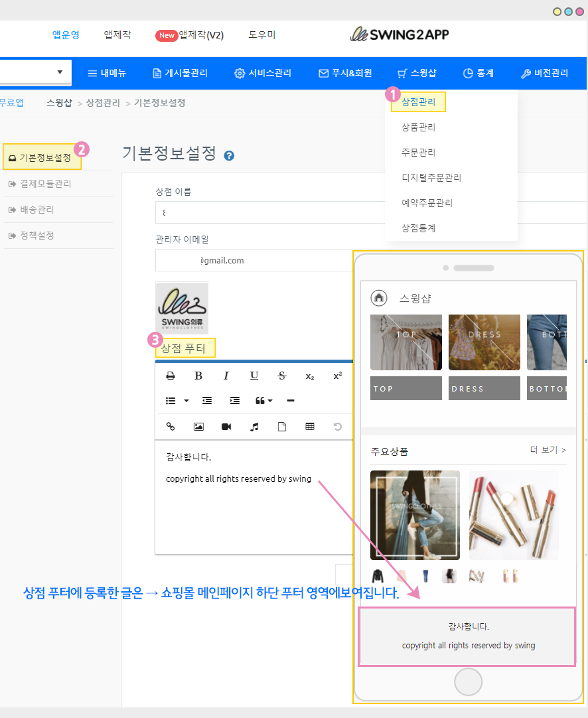Viewport: 588px width, 718px height.
Task: Toggle bold formatting in the editor
Action: coord(198,376)
